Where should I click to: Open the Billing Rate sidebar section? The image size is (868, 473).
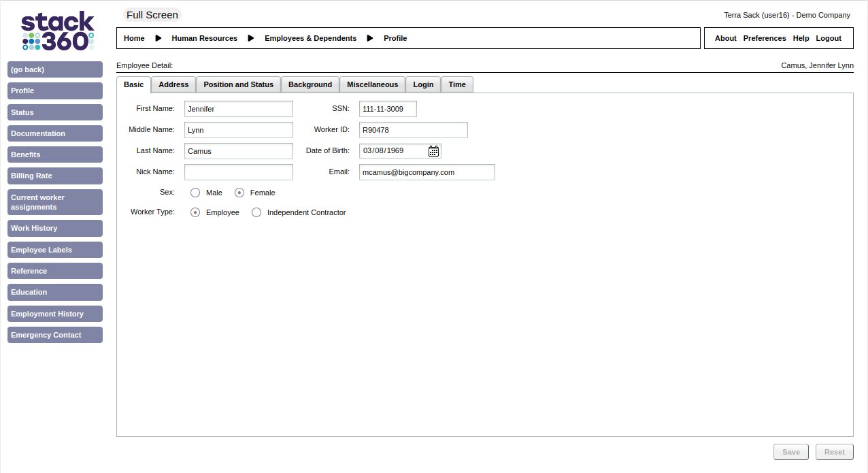(55, 176)
